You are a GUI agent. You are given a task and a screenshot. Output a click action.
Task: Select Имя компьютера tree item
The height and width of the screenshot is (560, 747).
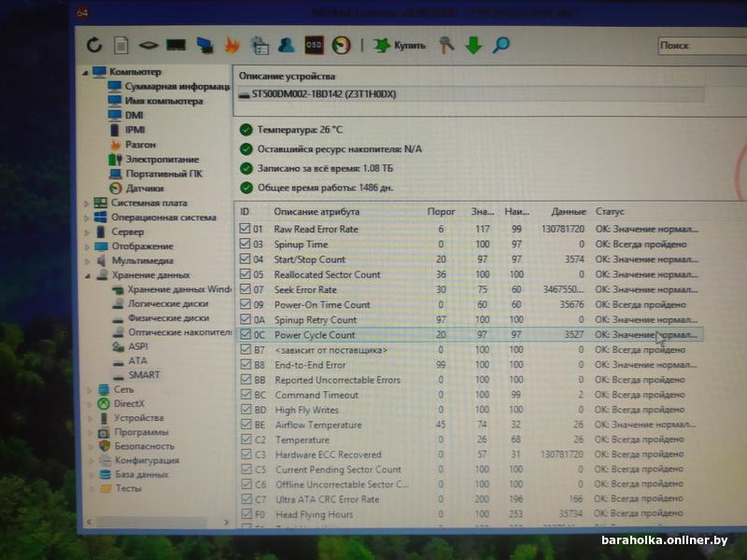164,101
